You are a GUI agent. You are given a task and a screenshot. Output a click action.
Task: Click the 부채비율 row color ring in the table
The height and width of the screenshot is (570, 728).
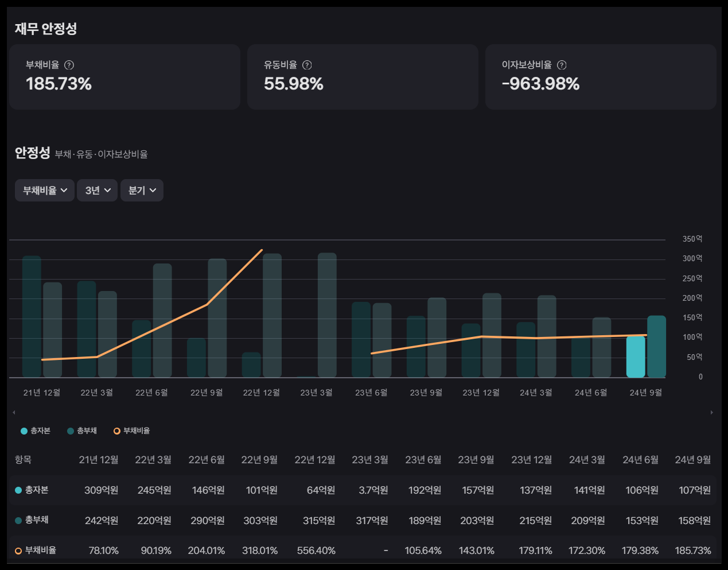pos(18,551)
